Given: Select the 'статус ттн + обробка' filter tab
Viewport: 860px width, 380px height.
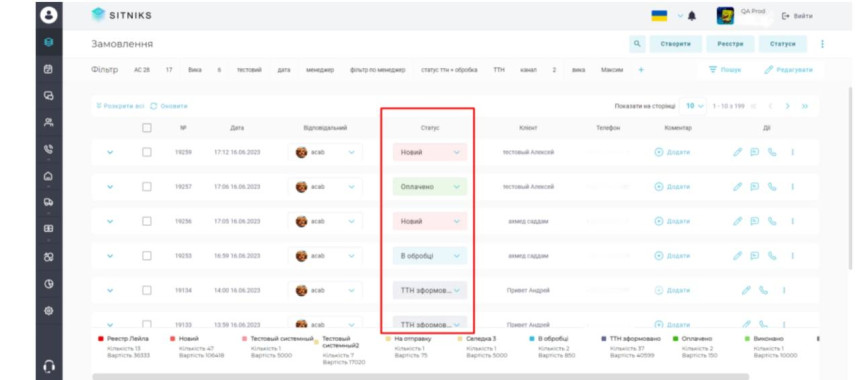Looking at the screenshot, I should pyautogui.click(x=449, y=70).
